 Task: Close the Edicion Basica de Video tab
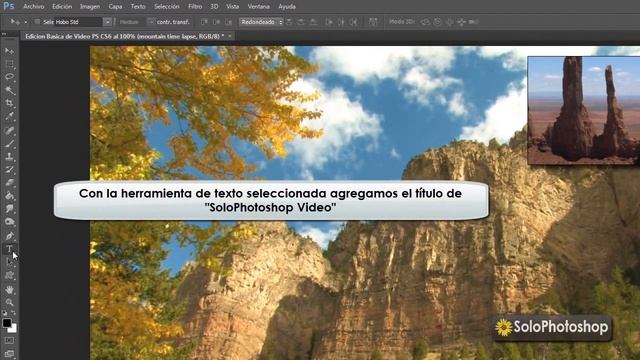click(230, 36)
